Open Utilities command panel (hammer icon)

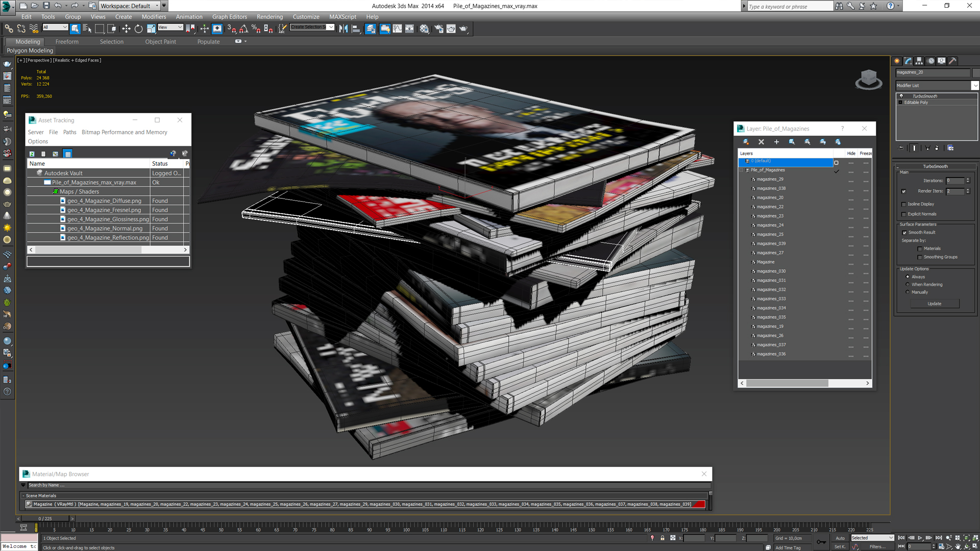pos(953,61)
